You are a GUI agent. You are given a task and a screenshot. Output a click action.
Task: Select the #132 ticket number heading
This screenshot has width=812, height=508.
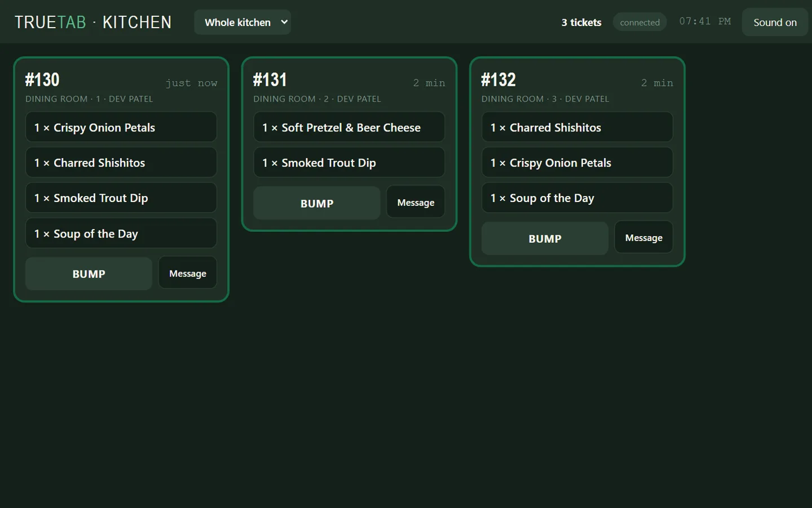[x=498, y=80]
